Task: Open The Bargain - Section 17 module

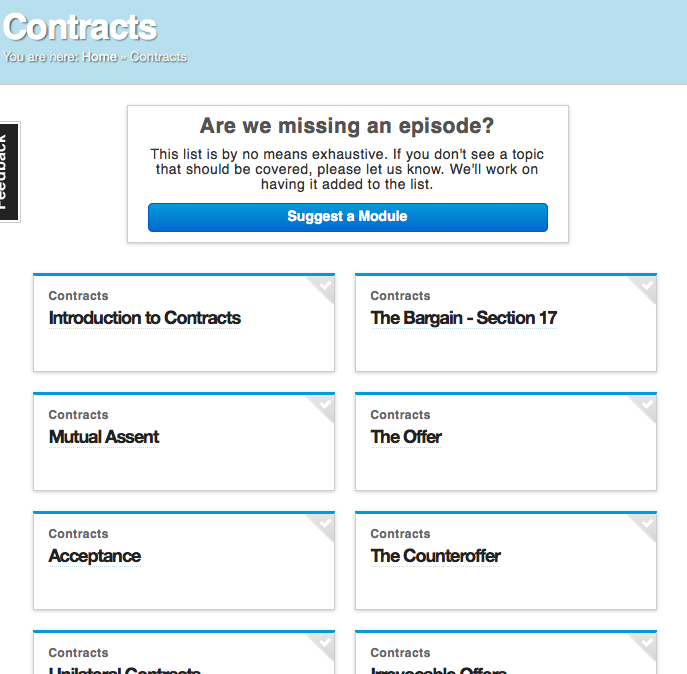Action: (x=464, y=318)
